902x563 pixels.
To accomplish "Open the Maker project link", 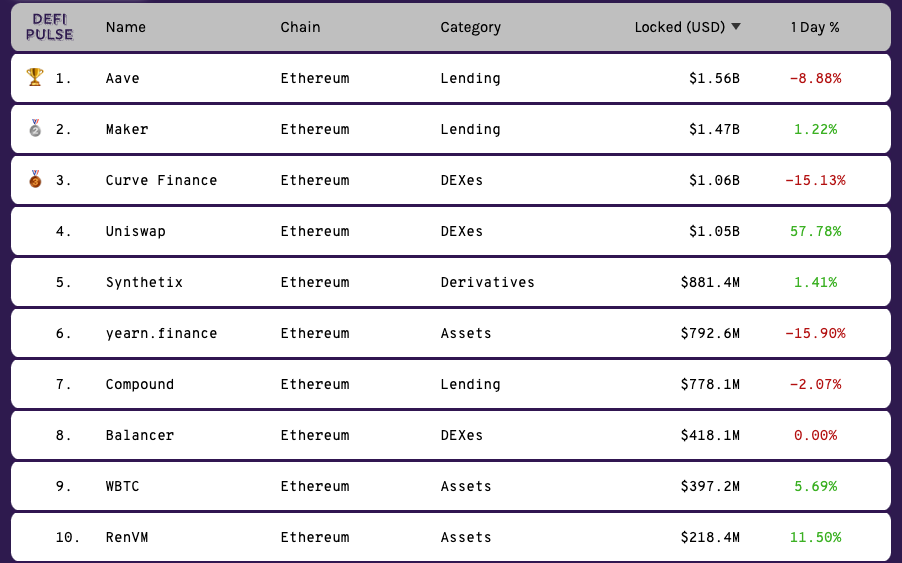I will (127, 129).
